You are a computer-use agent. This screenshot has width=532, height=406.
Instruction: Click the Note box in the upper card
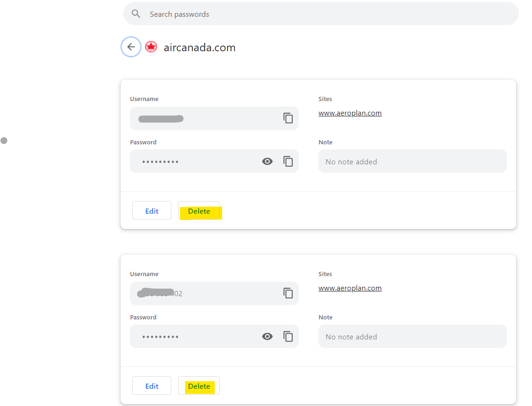coord(412,161)
